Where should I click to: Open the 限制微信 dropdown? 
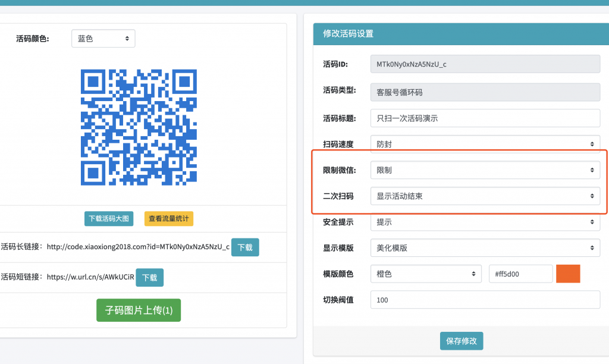[x=485, y=170]
